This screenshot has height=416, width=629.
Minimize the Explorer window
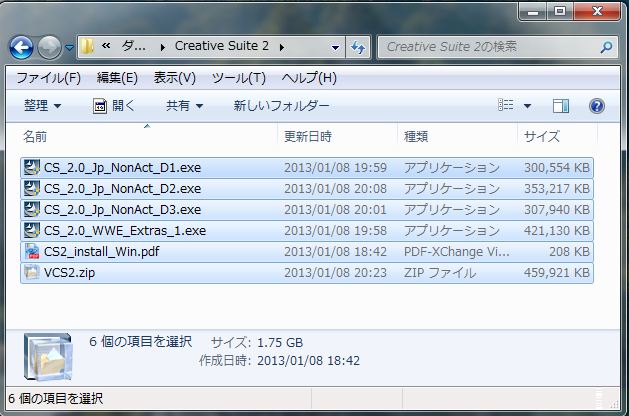pos(533,12)
